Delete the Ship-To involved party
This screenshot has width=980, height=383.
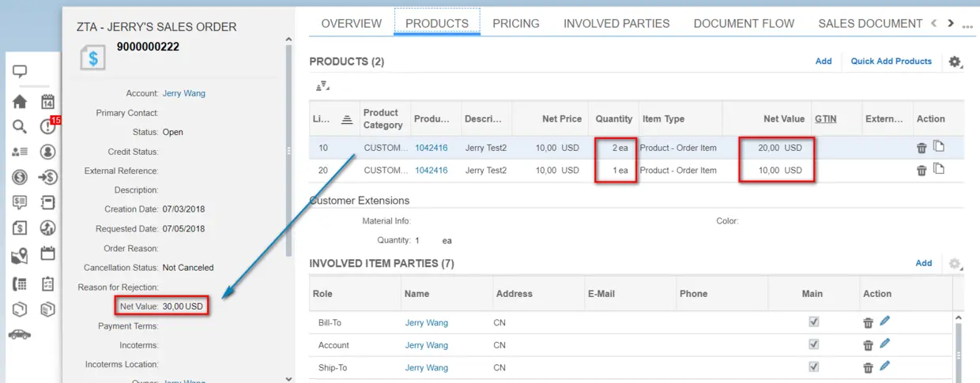coord(868,367)
